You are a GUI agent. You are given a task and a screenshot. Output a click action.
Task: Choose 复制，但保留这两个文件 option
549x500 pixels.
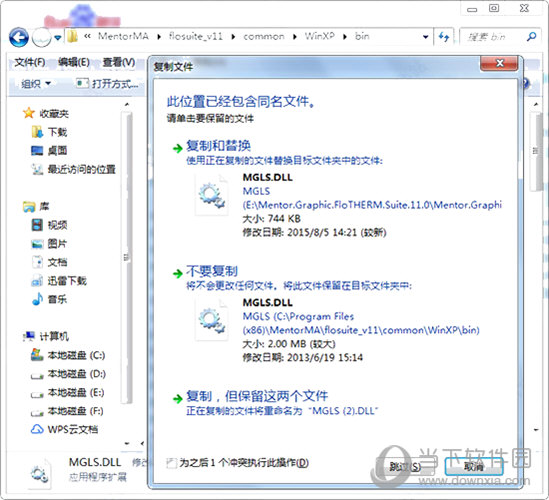click(x=257, y=396)
